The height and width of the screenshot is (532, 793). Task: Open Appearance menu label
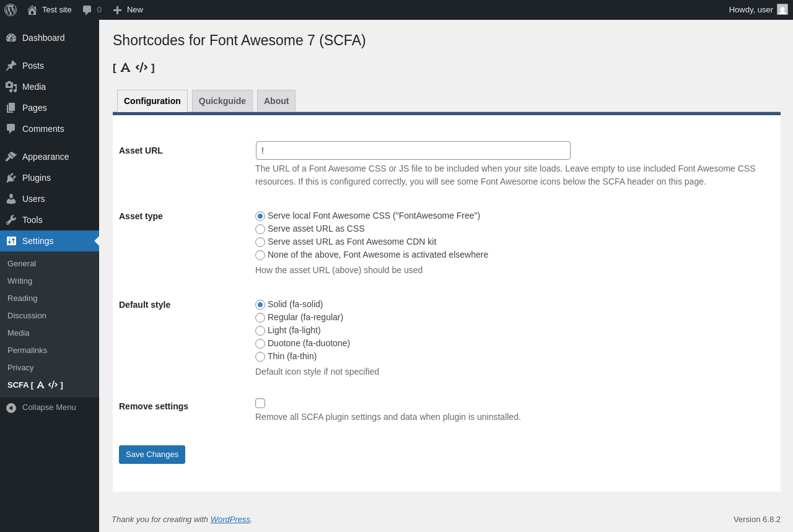[46, 157]
